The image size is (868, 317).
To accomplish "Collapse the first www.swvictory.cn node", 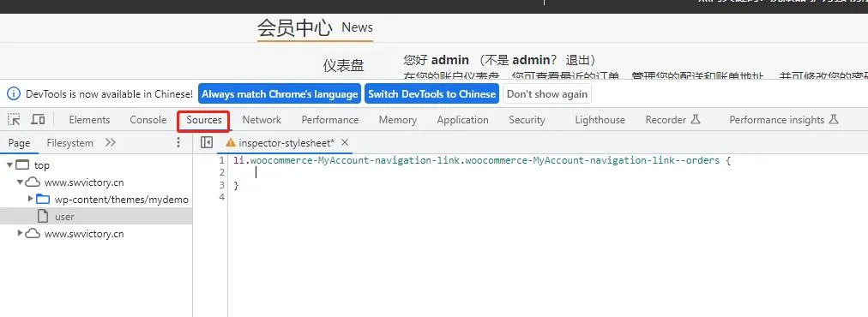I will tap(20, 182).
